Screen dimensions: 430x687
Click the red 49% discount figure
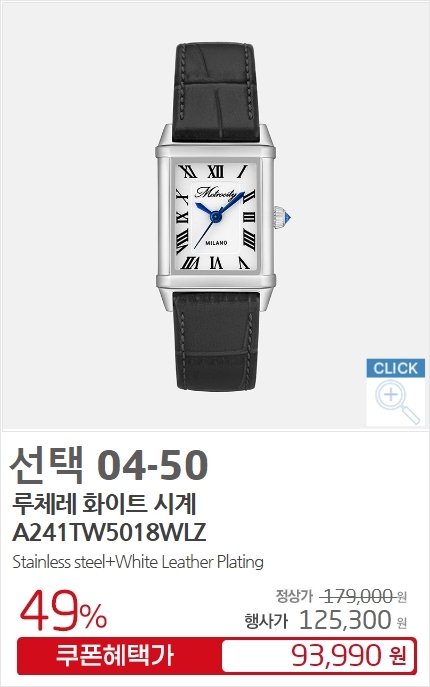[63, 611]
